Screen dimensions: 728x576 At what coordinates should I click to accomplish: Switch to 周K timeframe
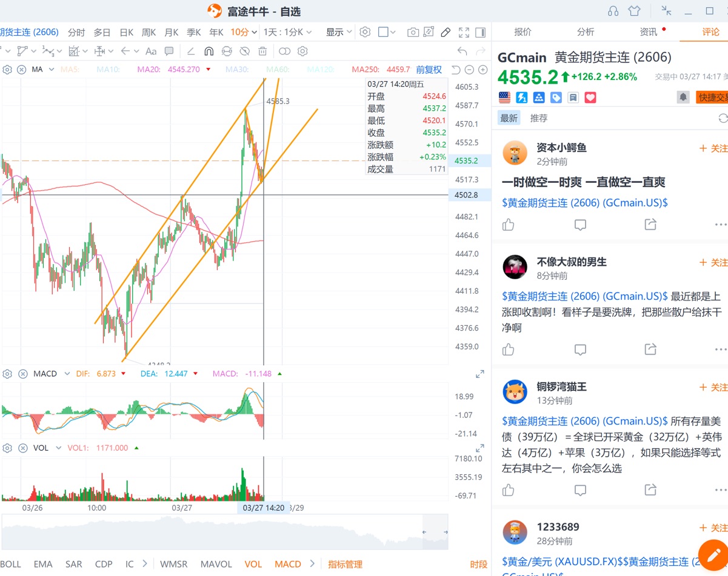click(149, 32)
